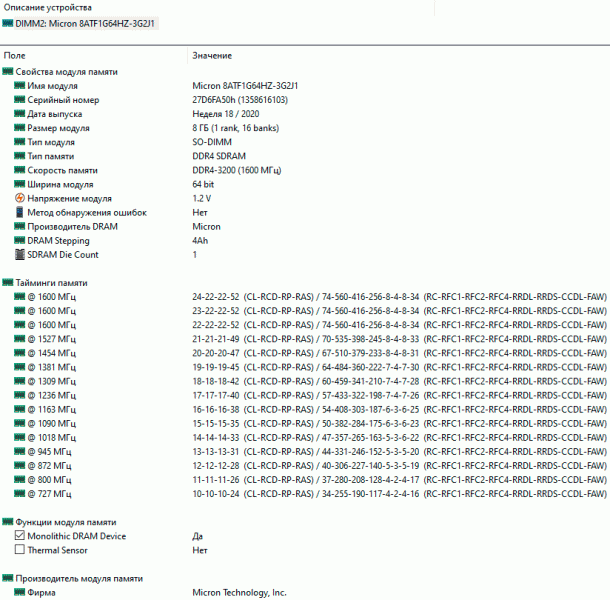Select the value 'DDR4-3200 (1600 МГц)'

tap(237, 170)
